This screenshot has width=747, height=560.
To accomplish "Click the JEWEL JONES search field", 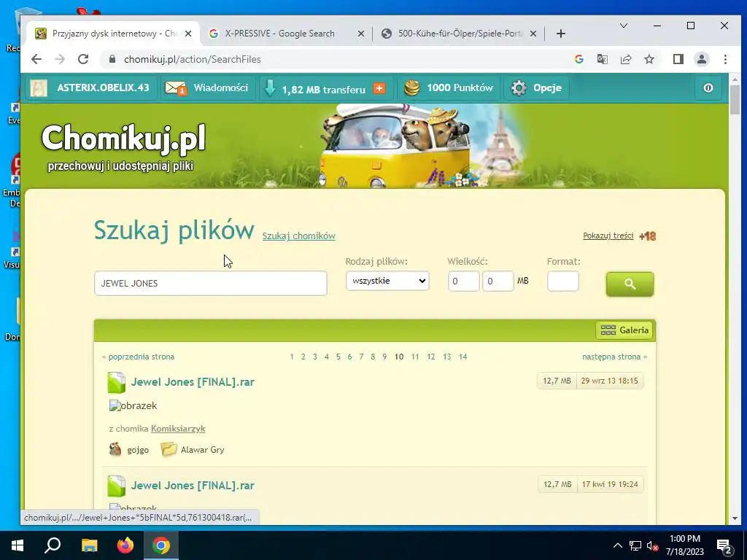I will coord(211,284).
